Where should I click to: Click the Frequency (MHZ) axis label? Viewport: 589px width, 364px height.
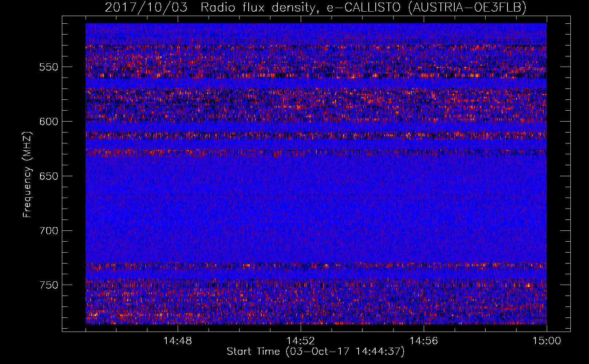point(27,174)
